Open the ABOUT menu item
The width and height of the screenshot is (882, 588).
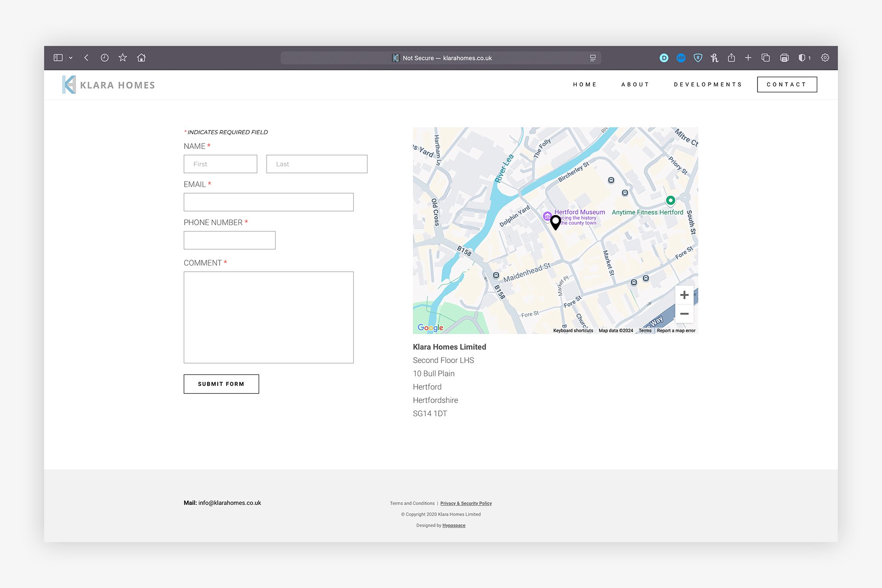(x=635, y=85)
